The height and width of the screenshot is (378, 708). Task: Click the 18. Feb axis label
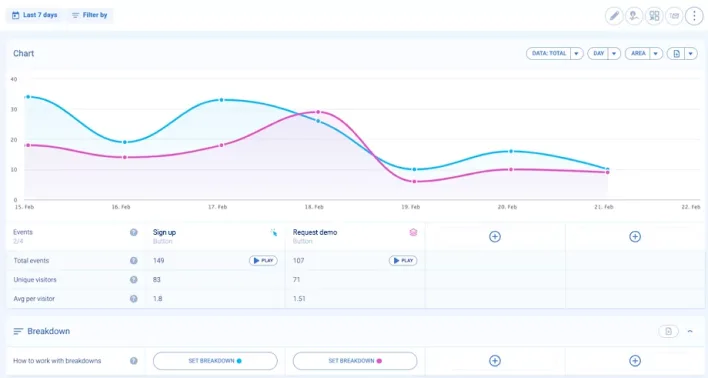click(x=314, y=207)
